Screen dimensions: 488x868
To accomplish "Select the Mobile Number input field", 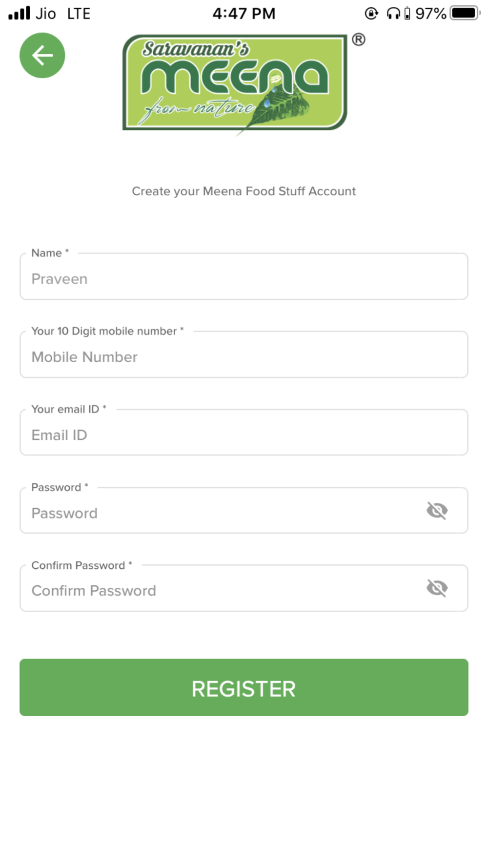I will pyautogui.click(x=244, y=354).
